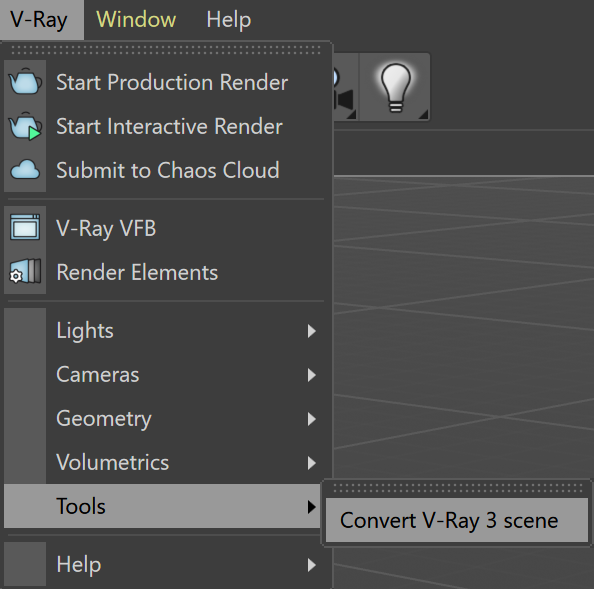Close the V-Ray menu via its title
594x589 pixels.
click(39, 19)
